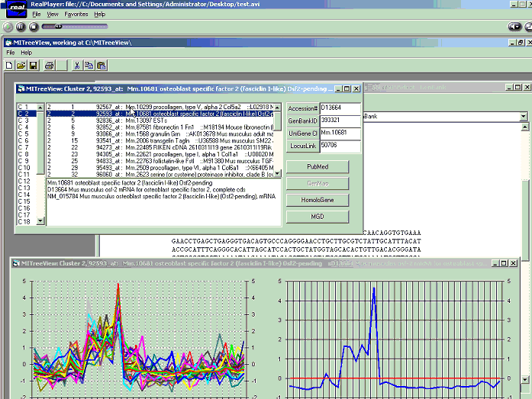Select cluster C 10 in list
This screenshot has height=399, width=532.
27,168
